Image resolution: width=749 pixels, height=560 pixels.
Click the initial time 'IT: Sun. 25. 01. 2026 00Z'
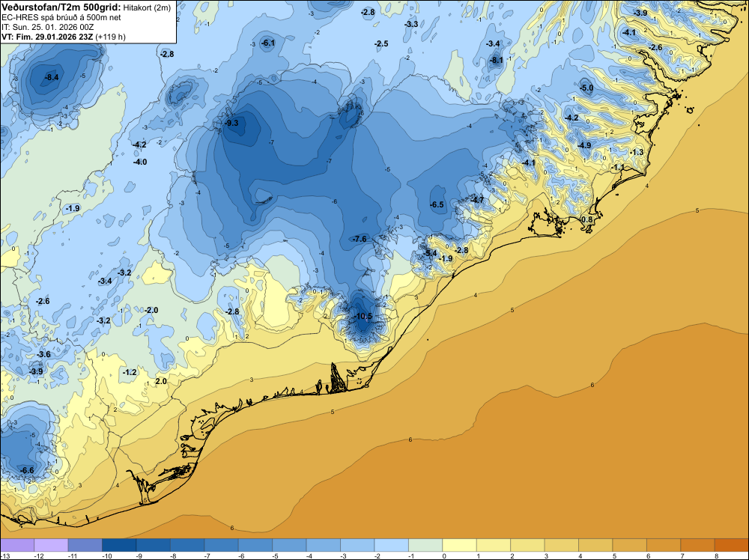[x=47, y=27]
